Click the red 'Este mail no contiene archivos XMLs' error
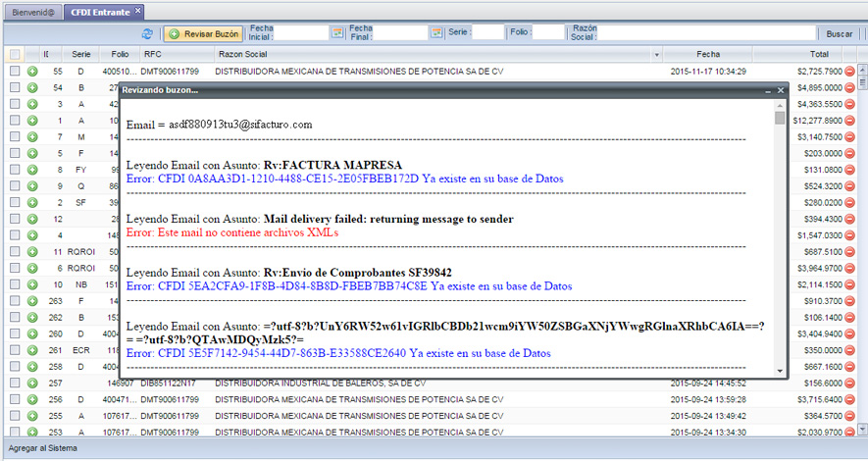This screenshot has height=461, width=868. [x=231, y=232]
